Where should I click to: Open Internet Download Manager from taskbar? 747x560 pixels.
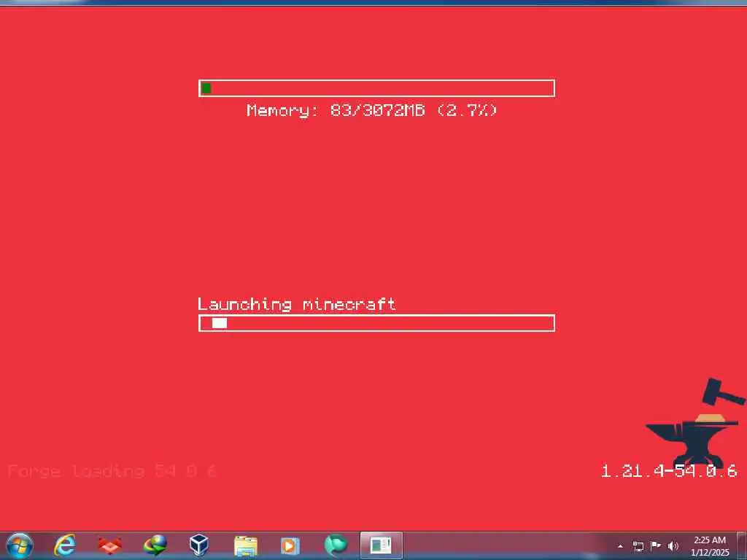(155, 545)
